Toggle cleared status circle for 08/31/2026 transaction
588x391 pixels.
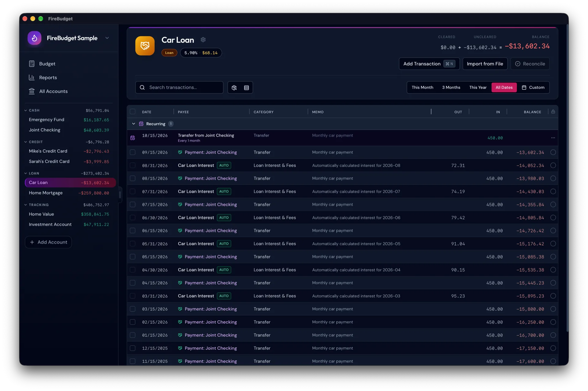[x=553, y=165]
